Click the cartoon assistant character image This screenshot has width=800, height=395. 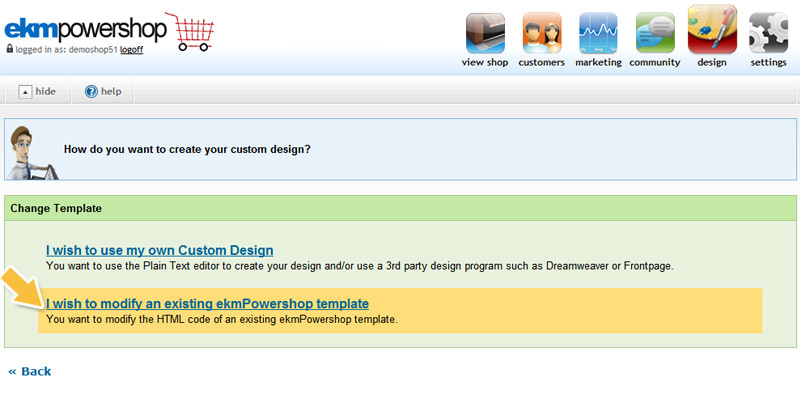pos(32,153)
